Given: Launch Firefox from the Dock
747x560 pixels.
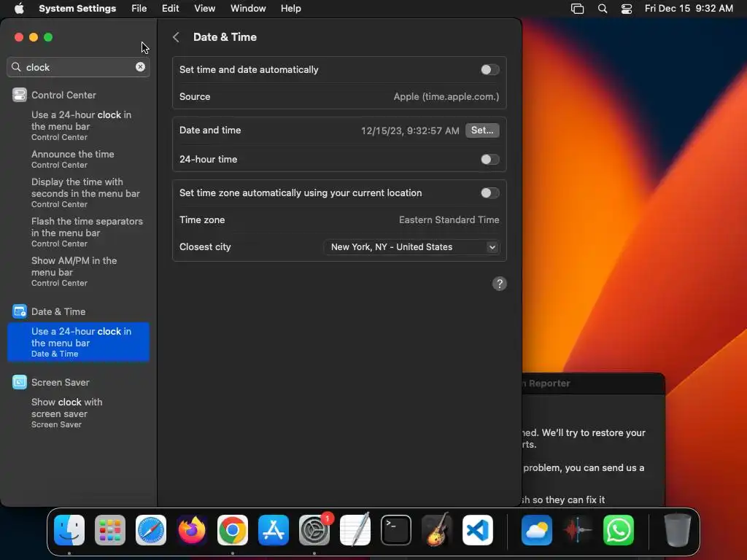Looking at the screenshot, I should [192, 530].
